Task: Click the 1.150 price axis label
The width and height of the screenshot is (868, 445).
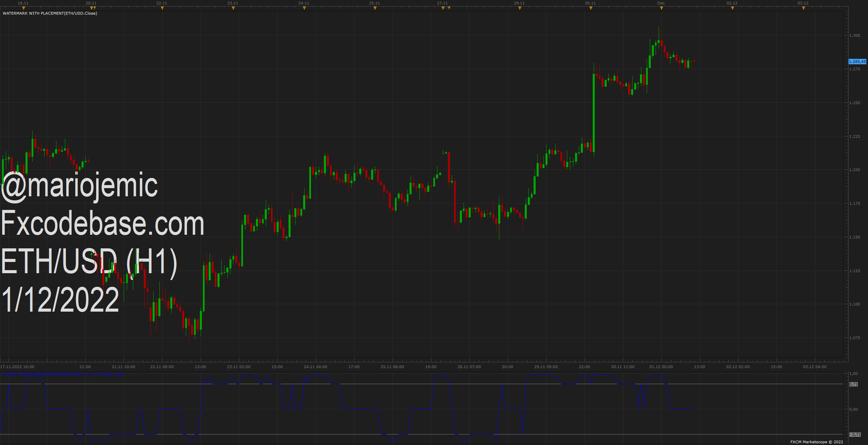Action: (855, 237)
